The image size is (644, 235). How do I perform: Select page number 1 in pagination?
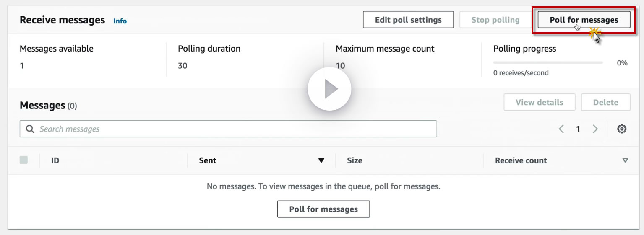[x=578, y=129]
